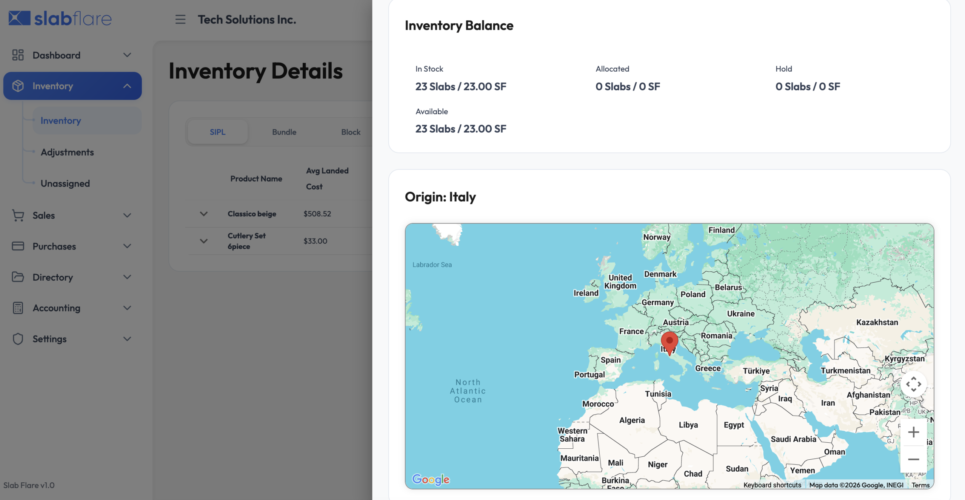Toggle the hamburger sidebar menu
The image size is (965, 500).
point(180,19)
